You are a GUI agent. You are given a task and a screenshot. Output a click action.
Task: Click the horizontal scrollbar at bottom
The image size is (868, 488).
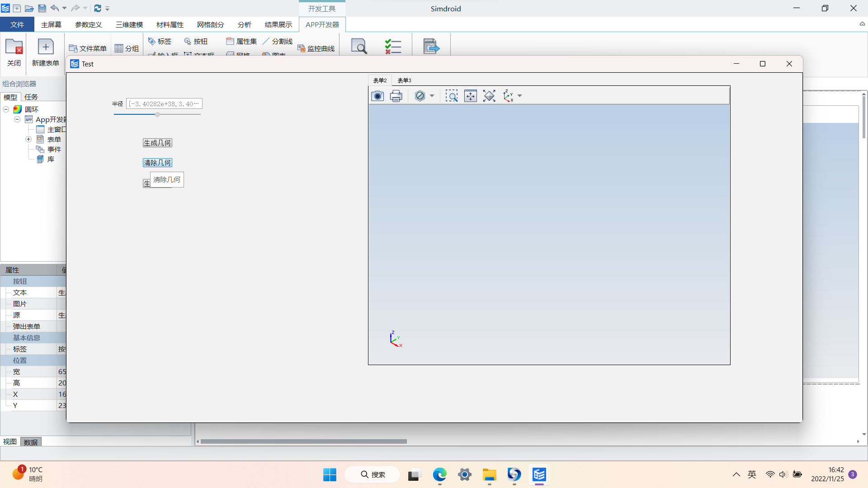[304, 441]
